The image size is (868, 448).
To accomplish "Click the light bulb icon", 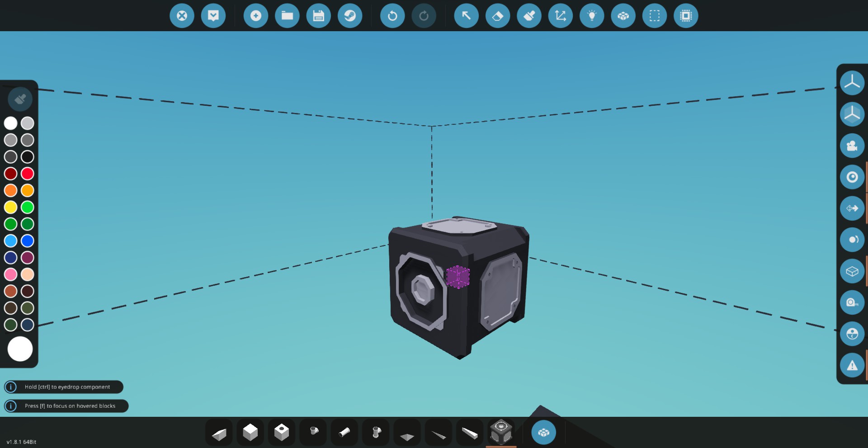I will click(592, 16).
